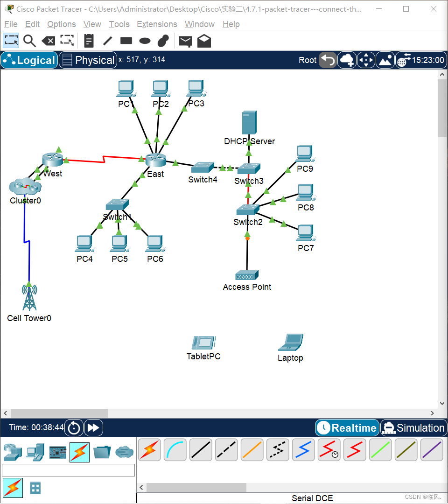Open Environment clock showing 15:23:00

pyautogui.click(x=421, y=60)
